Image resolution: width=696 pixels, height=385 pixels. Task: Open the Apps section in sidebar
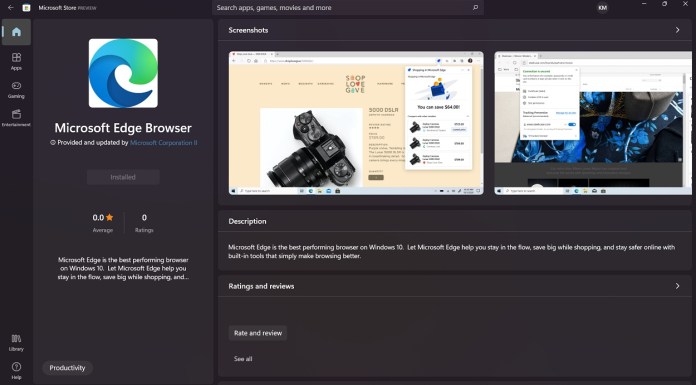pyautogui.click(x=16, y=61)
